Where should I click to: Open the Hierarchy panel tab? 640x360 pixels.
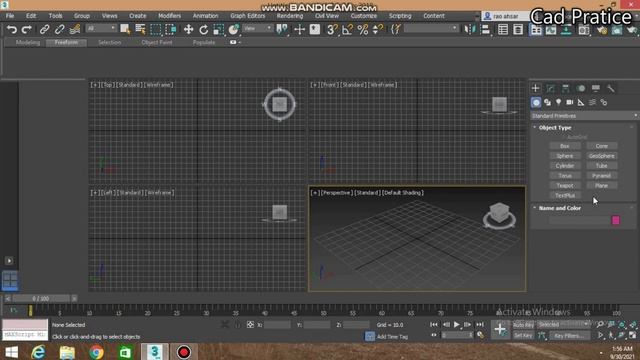pos(566,88)
